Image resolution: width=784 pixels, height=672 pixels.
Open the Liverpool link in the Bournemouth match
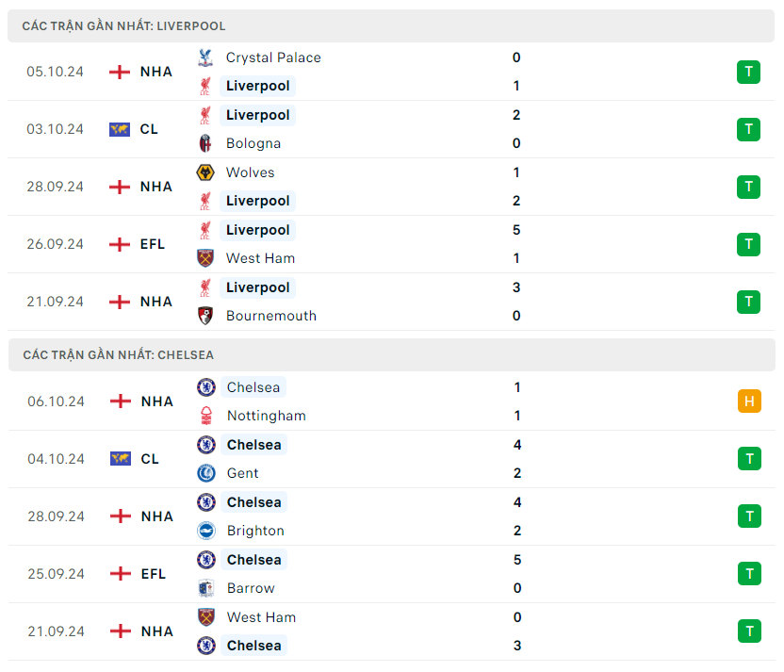tap(257, 287)
